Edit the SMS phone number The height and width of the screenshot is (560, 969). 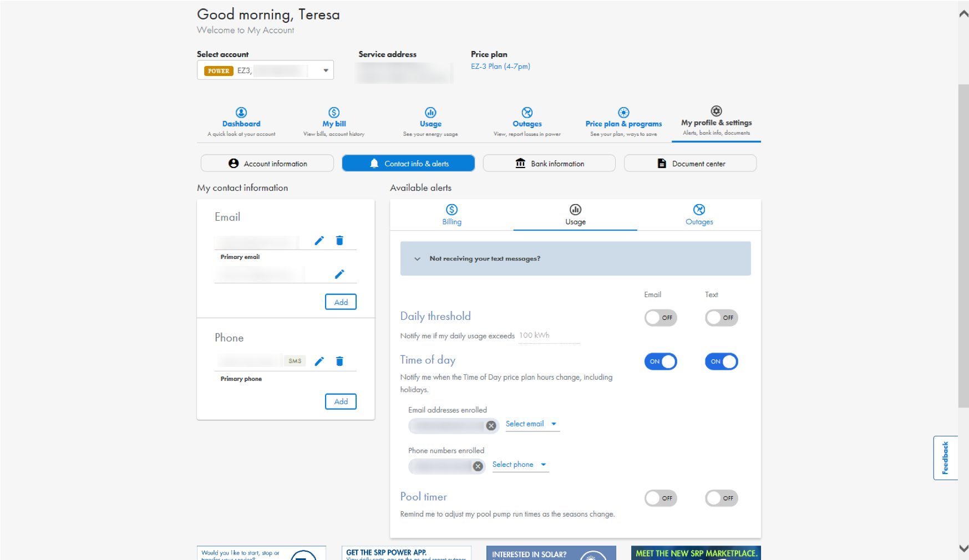pyautogui.click(x=319, y=361)
